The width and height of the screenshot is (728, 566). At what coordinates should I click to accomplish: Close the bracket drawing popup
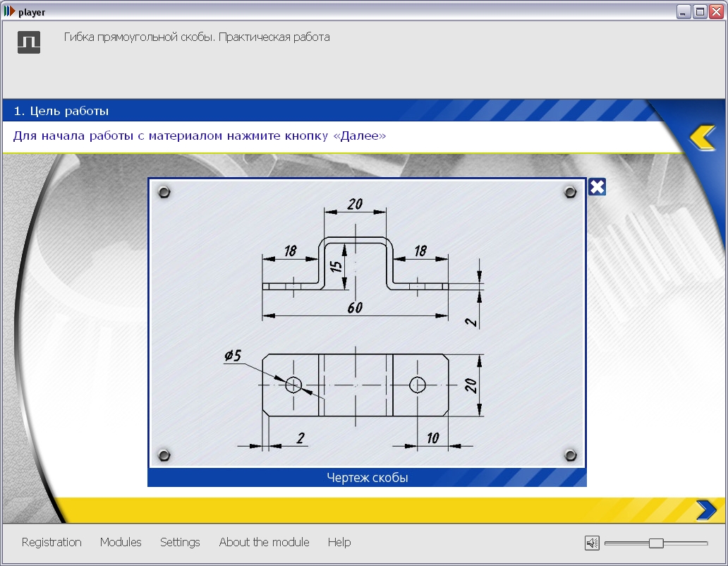597,187
